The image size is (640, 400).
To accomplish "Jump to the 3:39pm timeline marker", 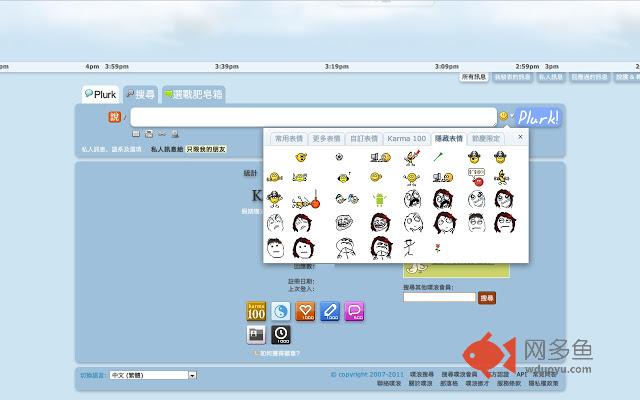I will (x=227, y=67).
